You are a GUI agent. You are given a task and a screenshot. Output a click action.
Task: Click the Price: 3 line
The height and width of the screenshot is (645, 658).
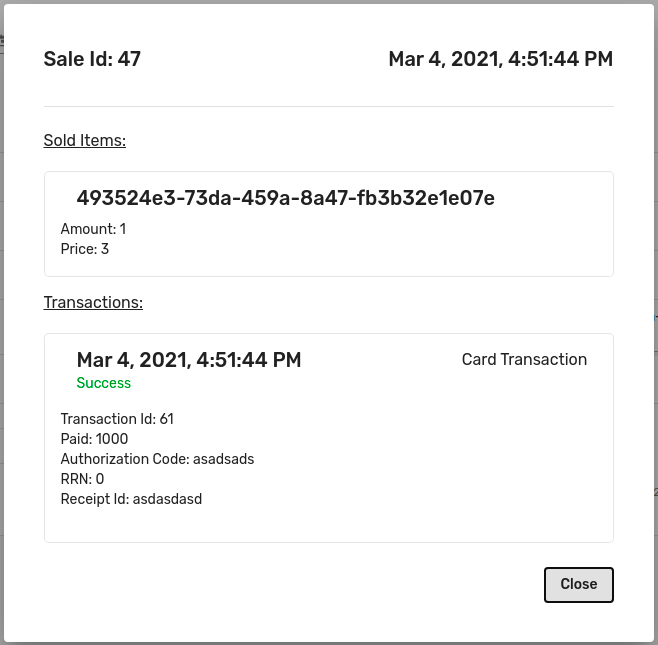85,249
